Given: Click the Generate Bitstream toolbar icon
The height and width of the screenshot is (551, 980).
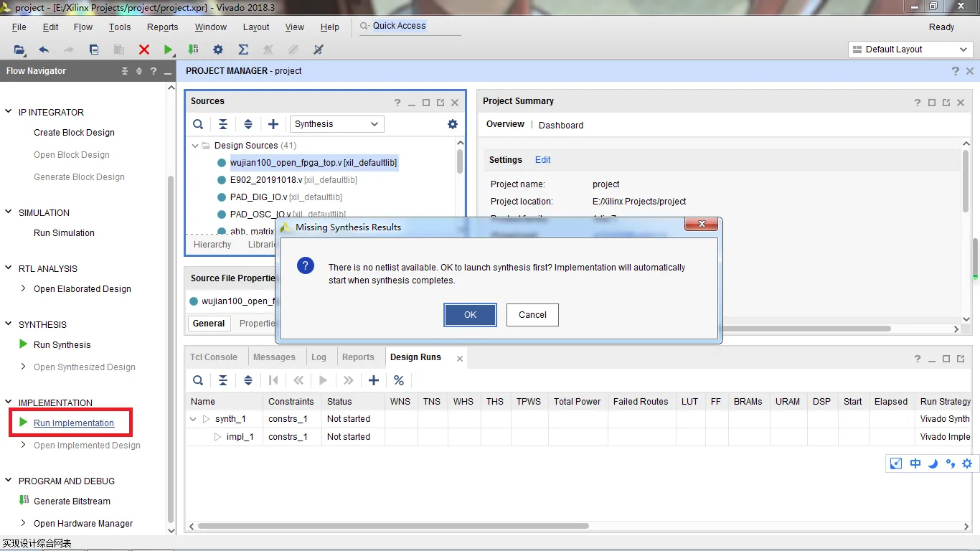Looking at the screenshot, I should point(193,50).
